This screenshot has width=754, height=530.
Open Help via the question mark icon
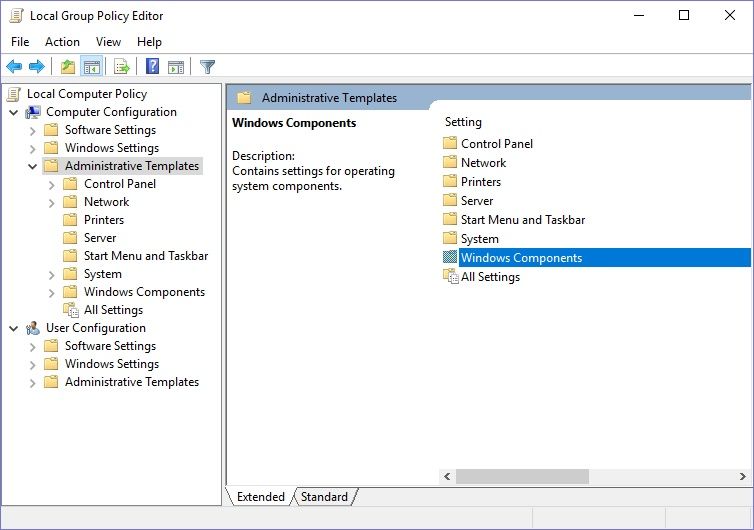pyautogui.click(x=152, y=66)
